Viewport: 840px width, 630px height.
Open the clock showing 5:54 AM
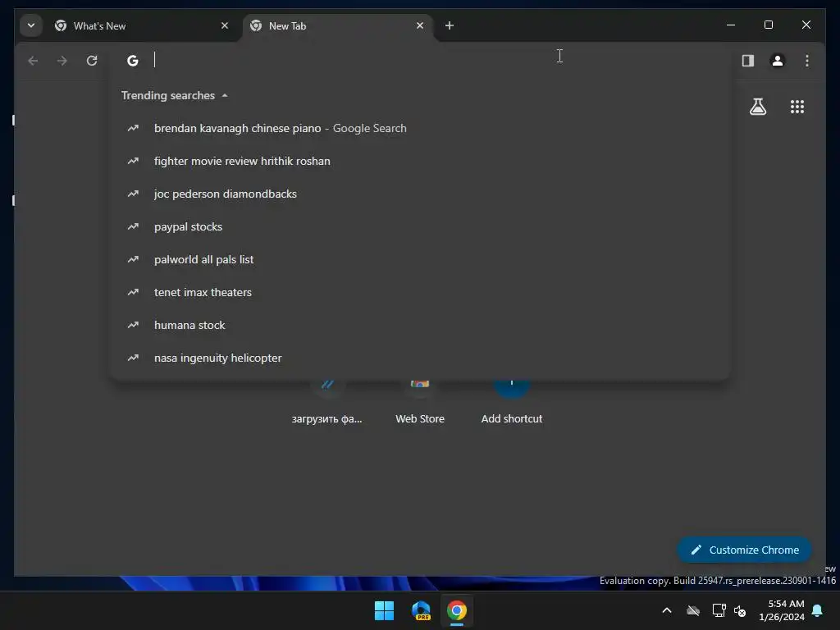pyautogui.click(x=782, y=610)
